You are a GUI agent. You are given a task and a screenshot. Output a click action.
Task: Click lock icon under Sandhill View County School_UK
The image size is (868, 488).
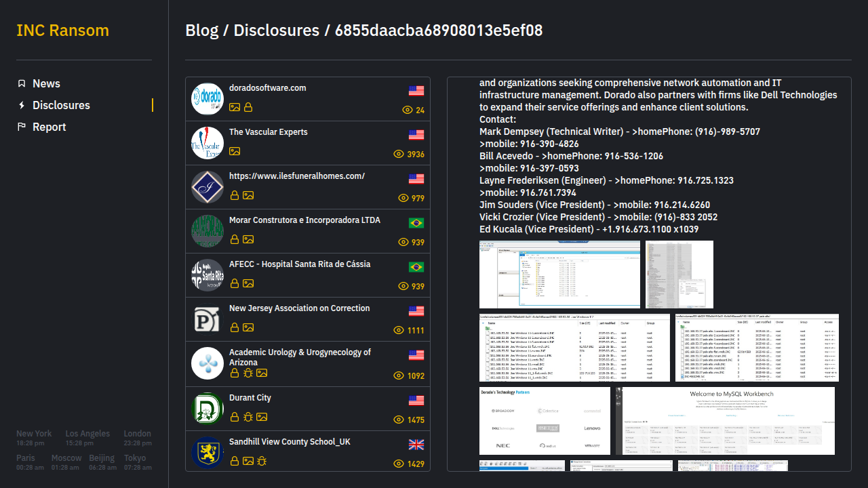click(x=235, y=461)
